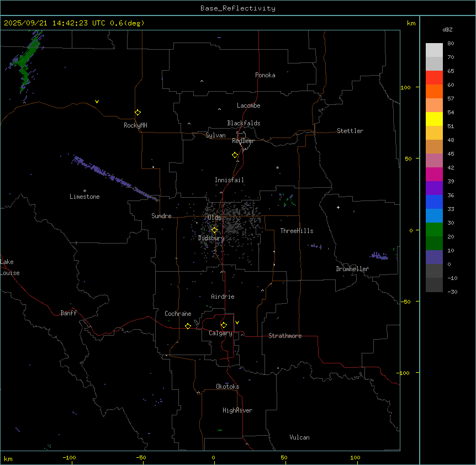Click the Ponoka city label

click(265, 75)
